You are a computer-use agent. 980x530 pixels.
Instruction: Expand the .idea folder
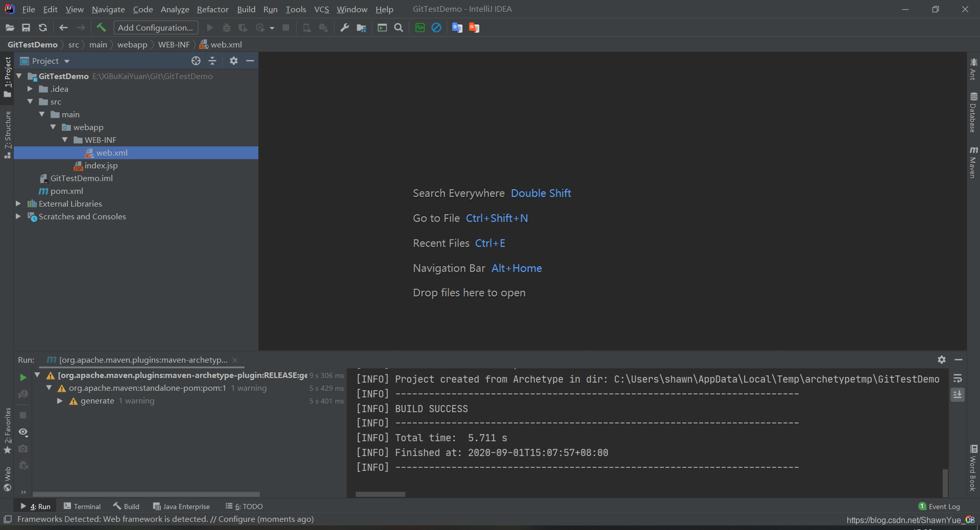[30, 89]
